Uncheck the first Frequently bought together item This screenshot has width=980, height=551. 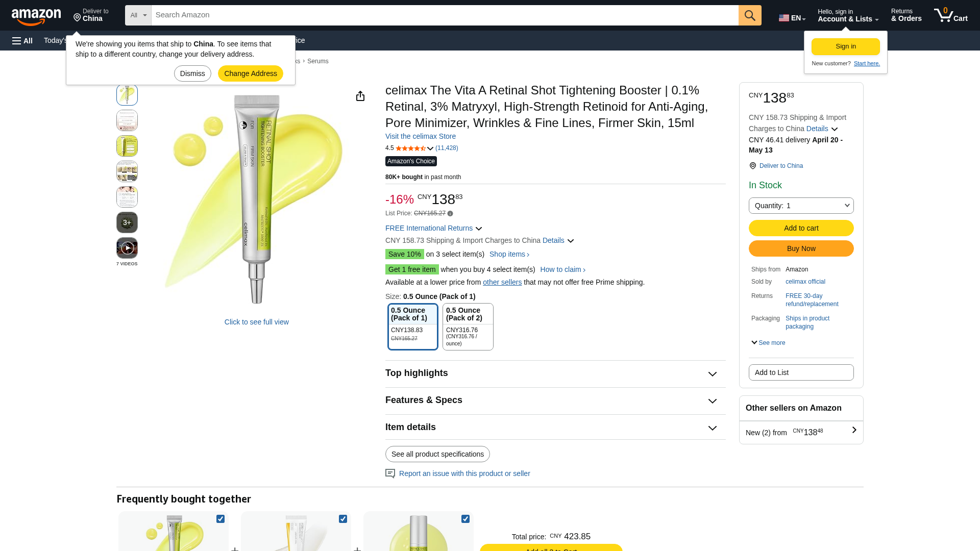(220, 519)
